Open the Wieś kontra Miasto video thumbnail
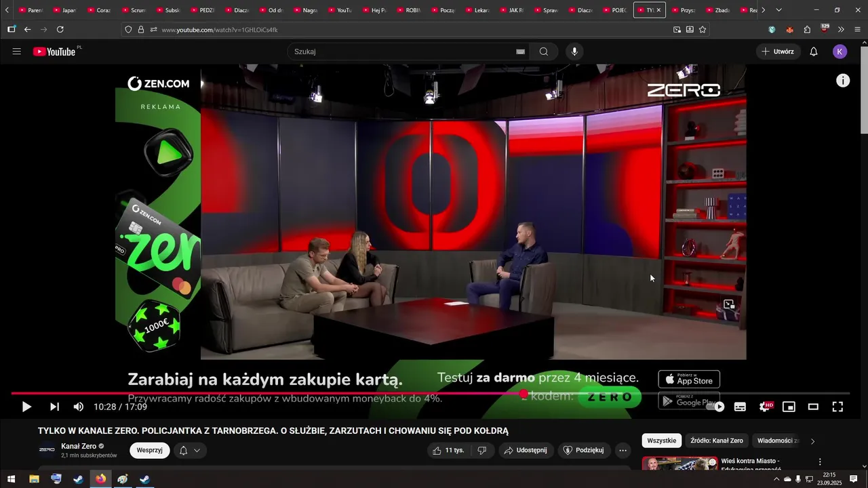 (680, 464)
